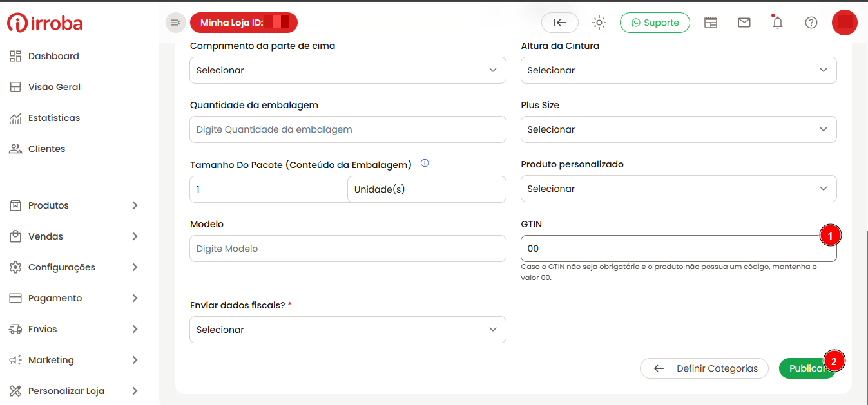Open the mail envelope icon
Screen dimensions: 868x405
tap(744, 23)
